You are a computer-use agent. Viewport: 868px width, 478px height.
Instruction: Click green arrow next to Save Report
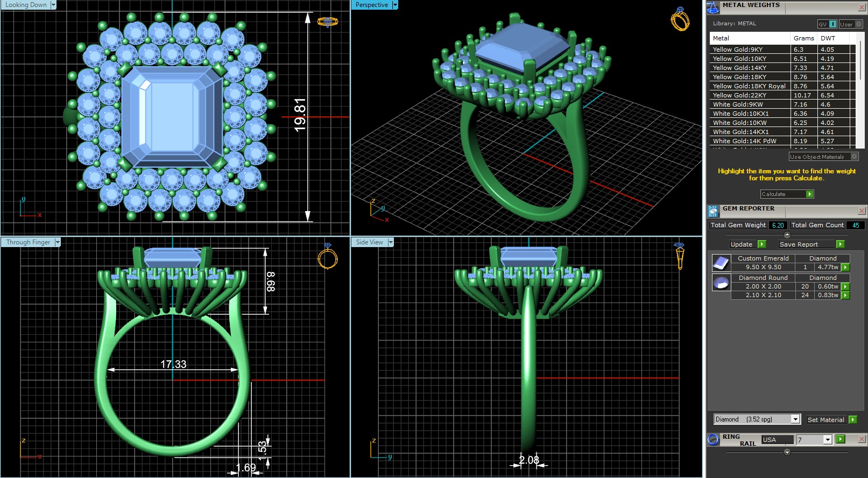point(840,244)
